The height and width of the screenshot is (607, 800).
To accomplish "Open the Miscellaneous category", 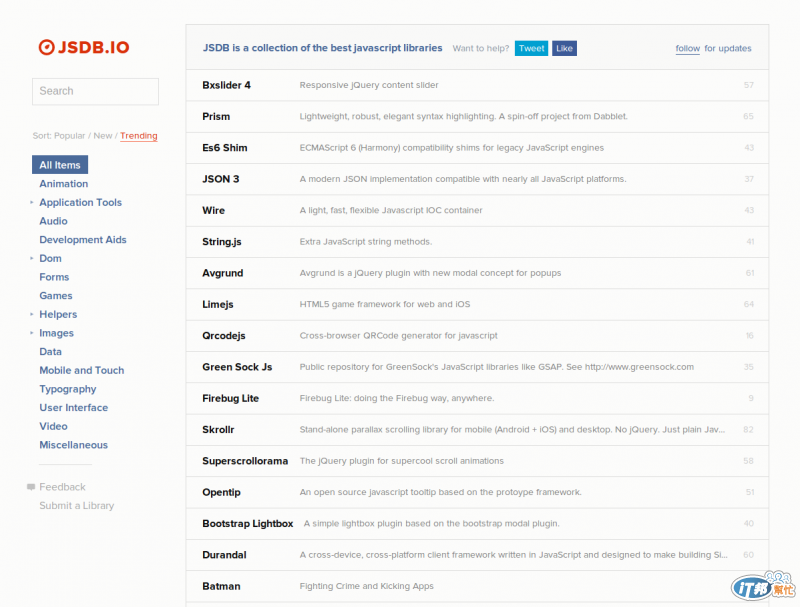I will 73,445.
